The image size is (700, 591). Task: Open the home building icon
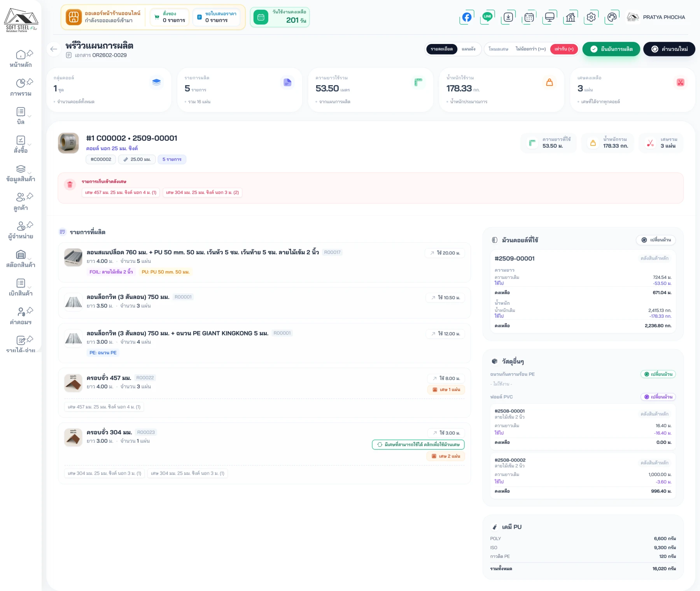tap(570, 17)
